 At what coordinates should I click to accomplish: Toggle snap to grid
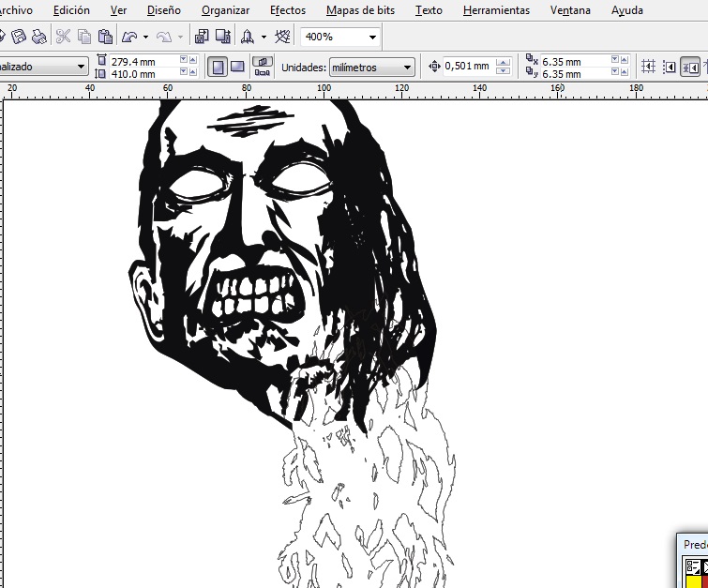coord(648,67)
